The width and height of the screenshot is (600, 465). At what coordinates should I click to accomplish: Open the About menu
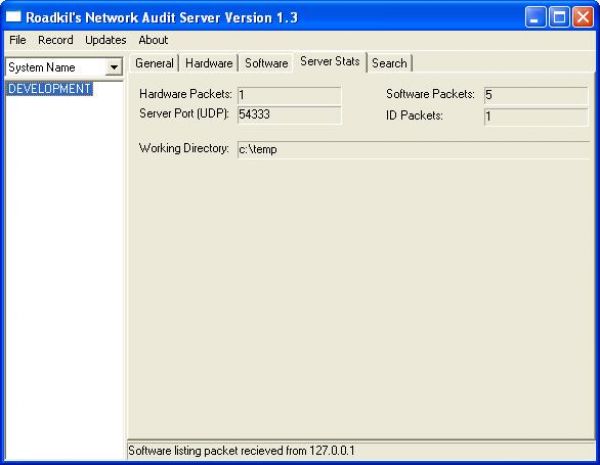click(x=153, y=40)
